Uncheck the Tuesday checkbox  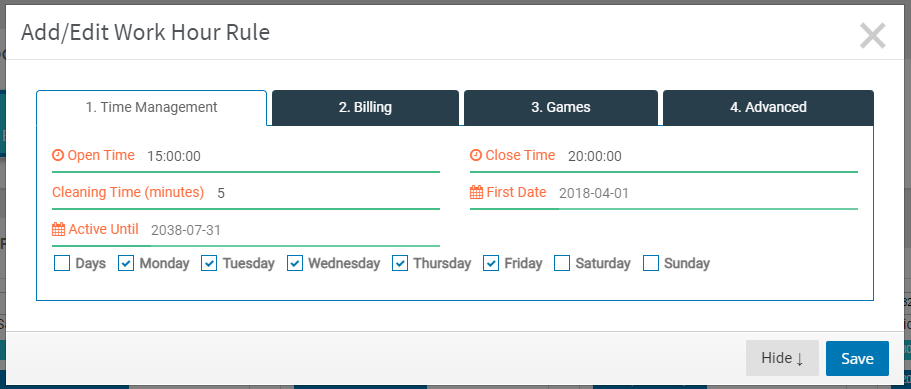(x=209, y=263)
